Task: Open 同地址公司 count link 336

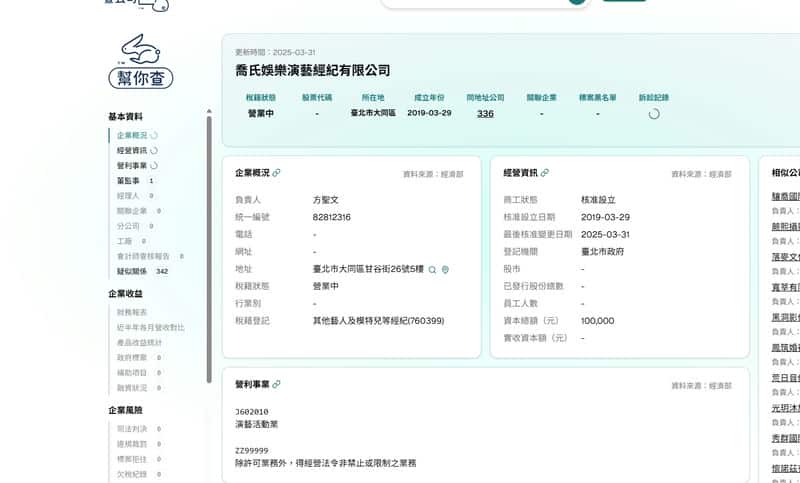Action: [485, 114]
